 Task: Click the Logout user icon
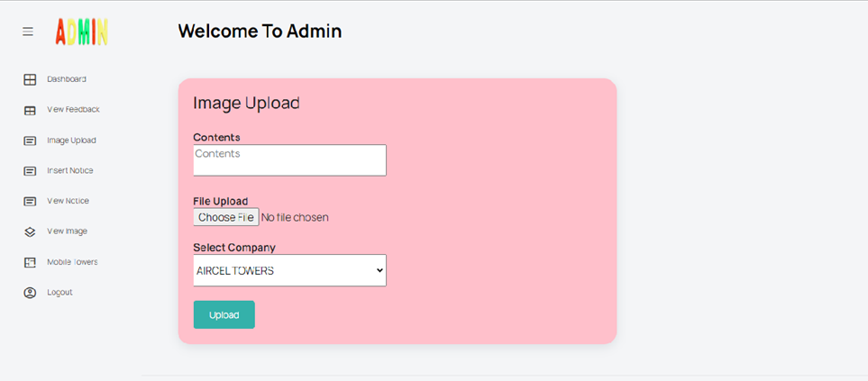30,293
